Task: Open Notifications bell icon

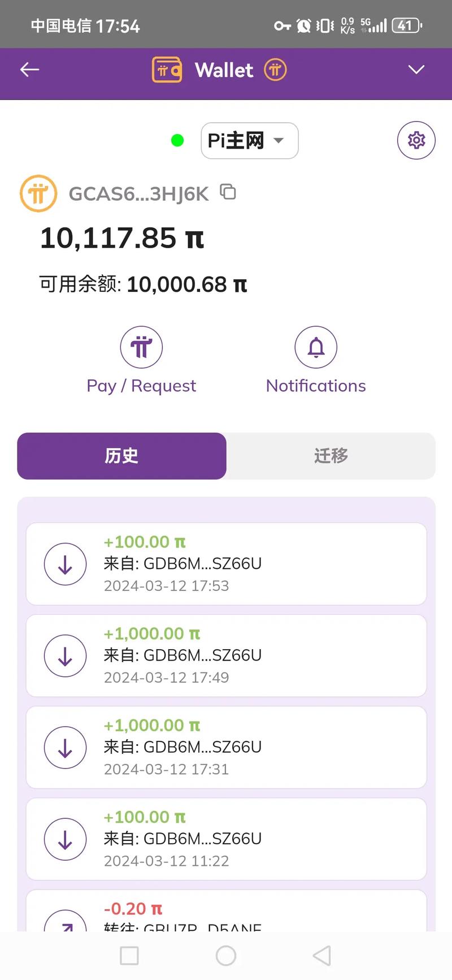Action: pyautogui.click(x=316, y=347)
